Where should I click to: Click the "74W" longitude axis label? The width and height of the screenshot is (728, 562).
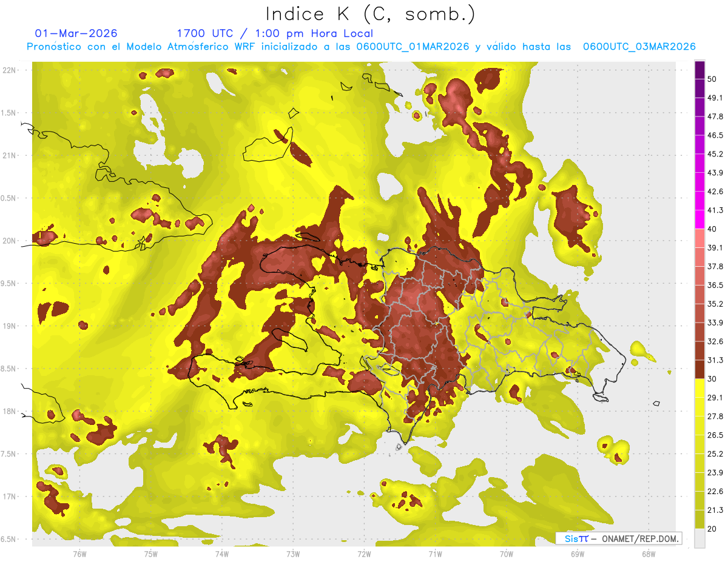pos(222,554)
